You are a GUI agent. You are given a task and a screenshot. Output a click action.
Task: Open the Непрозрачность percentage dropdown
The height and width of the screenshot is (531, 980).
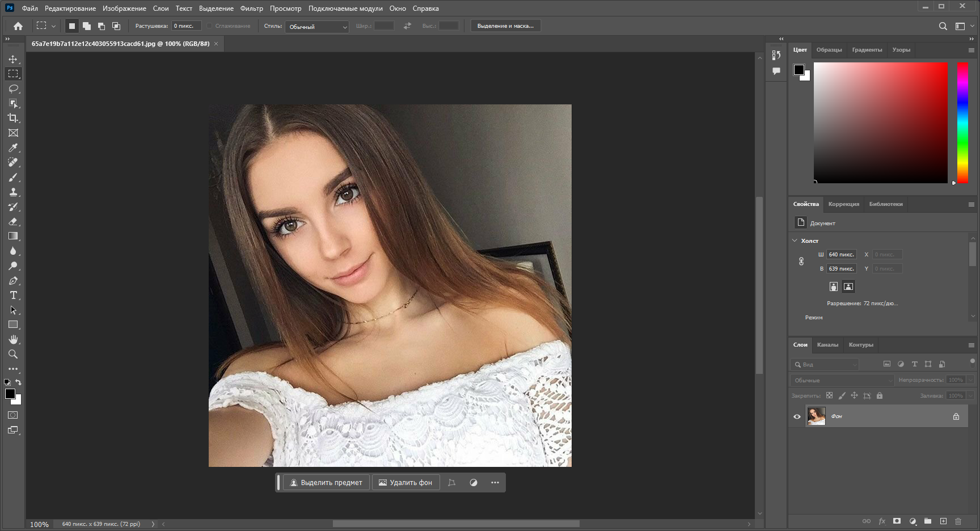[970, 380]
